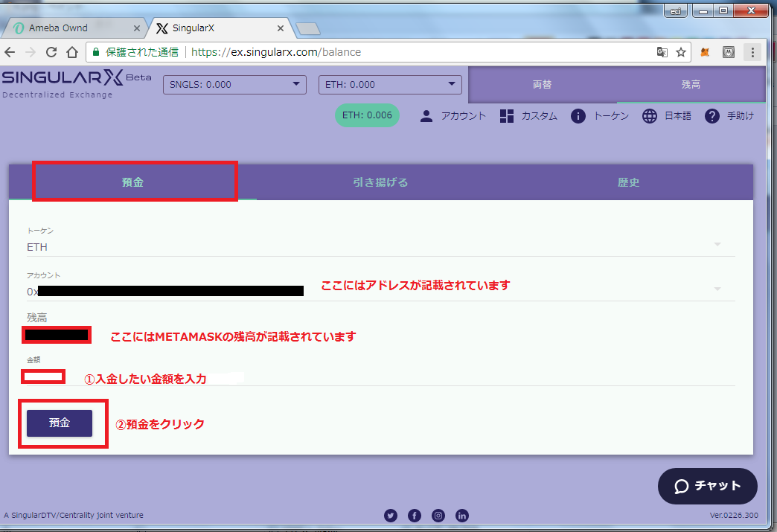This screenshot has height=532, width=777.
Task: Click the Ver.0226.300 version text
Action: pyautogui.click(x=733, y=515)
